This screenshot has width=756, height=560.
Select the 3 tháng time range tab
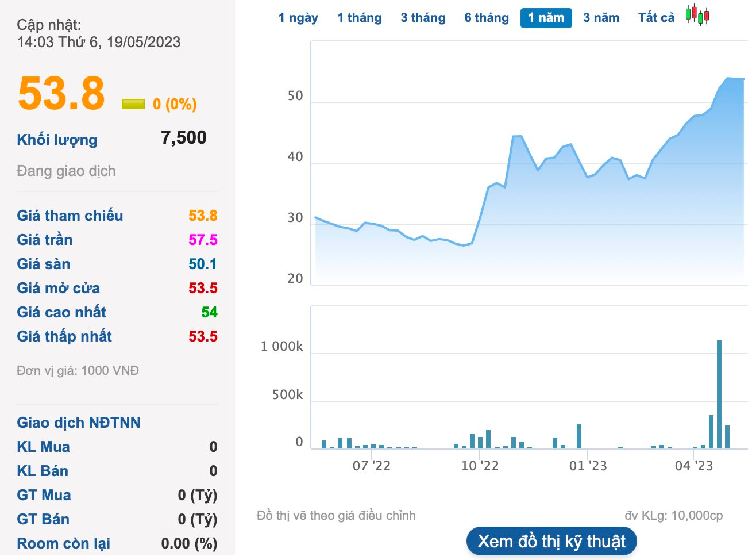coord(423,18)
